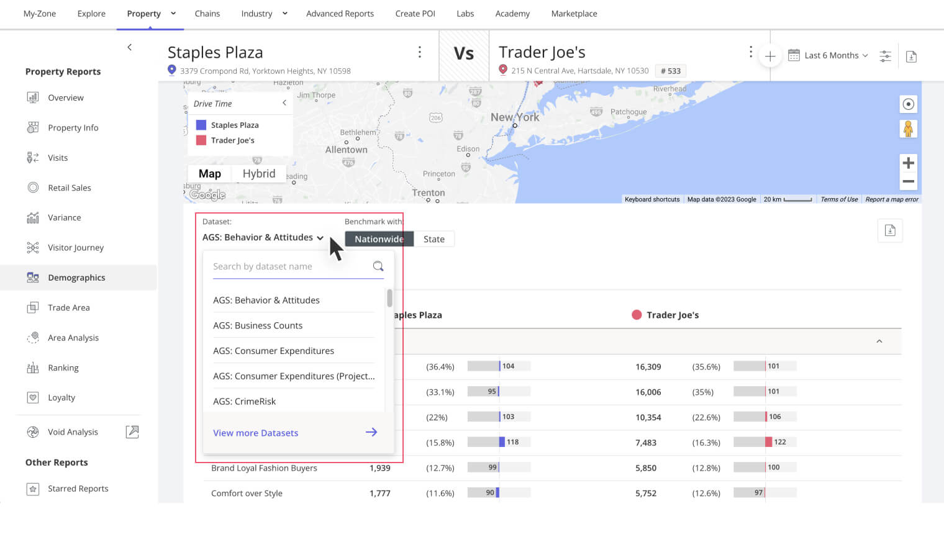Viewport: 944px width, 560px height.
Task: Select Nationwide benchmark
Action: coord(379,239)
